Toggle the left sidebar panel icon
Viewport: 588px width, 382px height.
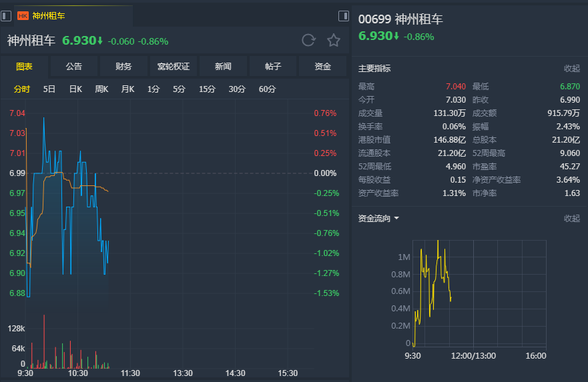6,16
